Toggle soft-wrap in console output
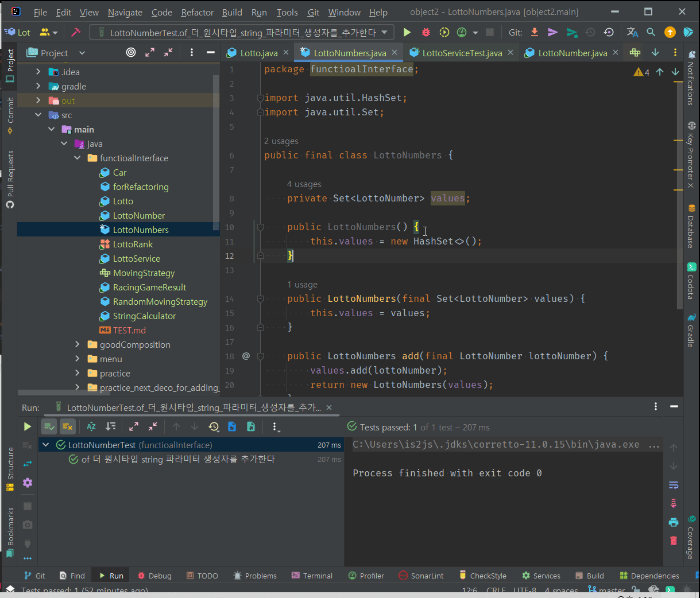Image resolution: width=700 pixels, height=598 pixels. tap(674, 485)
